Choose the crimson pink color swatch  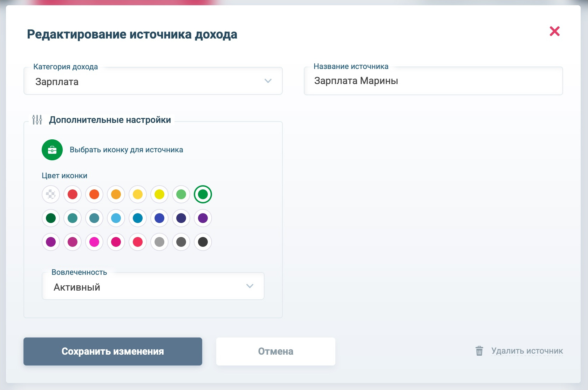116,242
